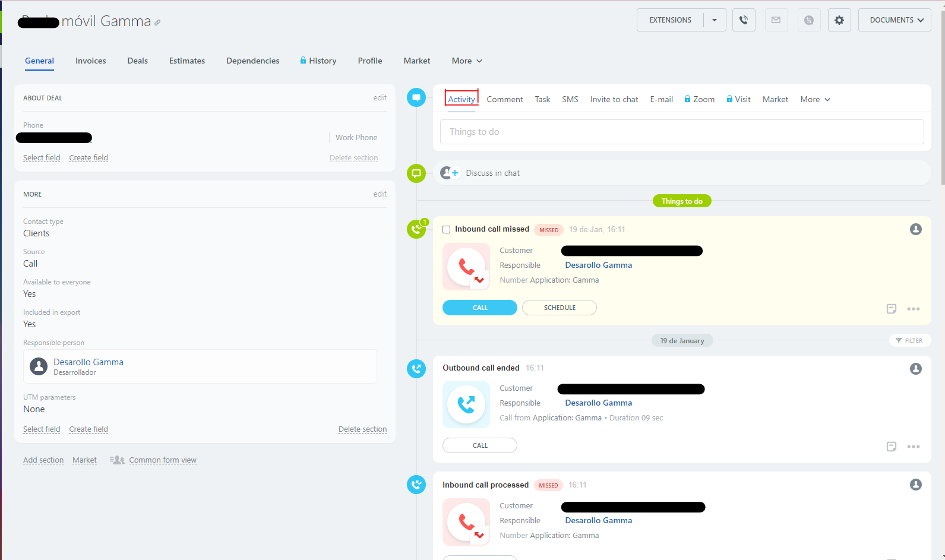Click the Things to do input field
The width and height of the screenshot is (945, 560).
[681, 132]
